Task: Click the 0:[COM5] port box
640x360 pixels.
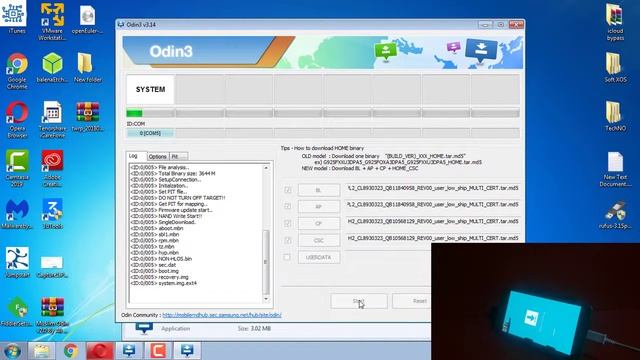Action: tap(150, 133)
